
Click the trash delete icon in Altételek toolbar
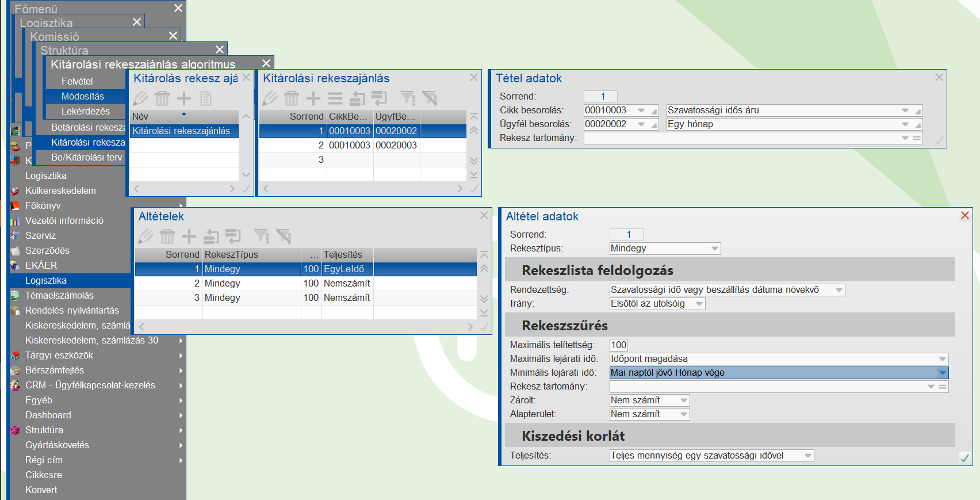coord(167,236)
